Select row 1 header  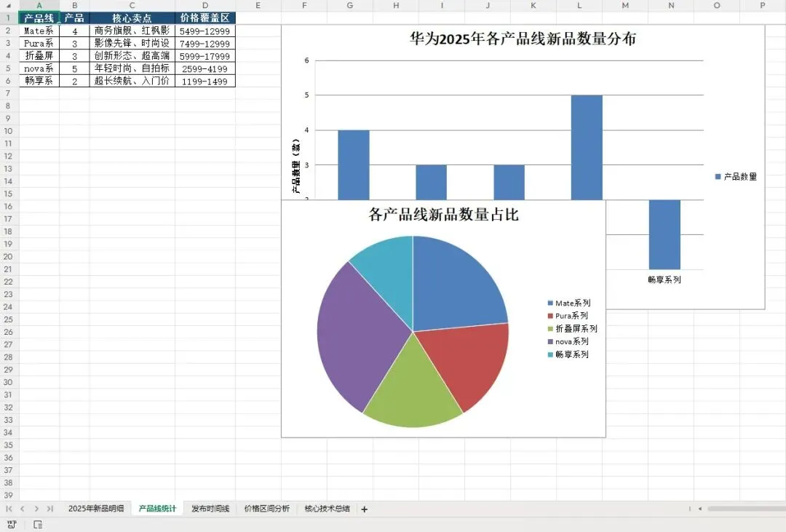pyautogui.click(x=9, y=18)
